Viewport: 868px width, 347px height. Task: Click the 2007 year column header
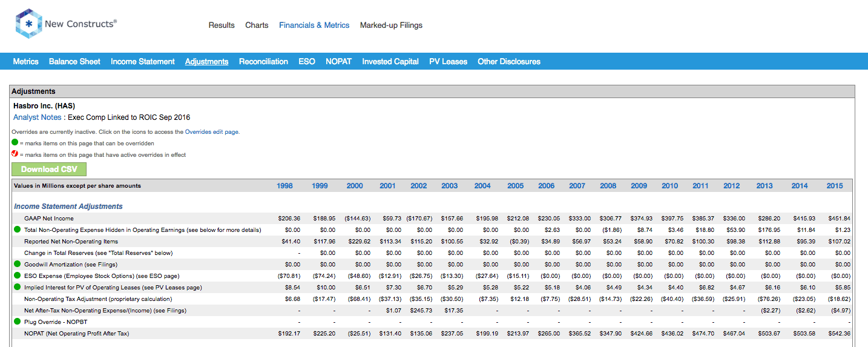[x=577, y=186]
